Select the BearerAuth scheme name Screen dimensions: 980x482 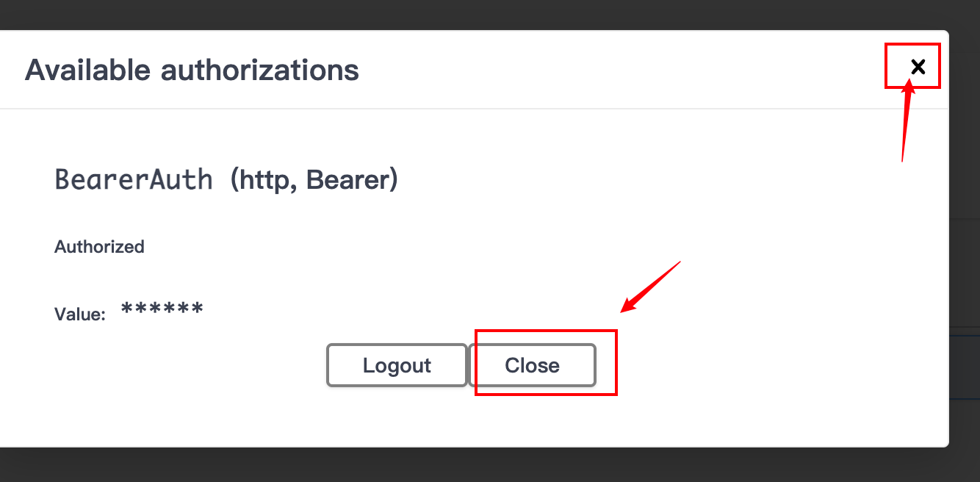[x=134, y=179]
